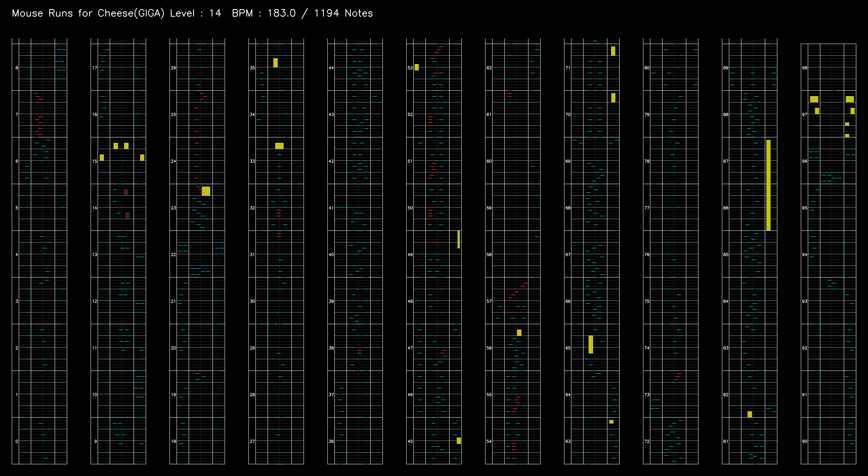Select the top-left yellow note in measure 97
This screenshot has height=476, width=868.
(x=814, y=99)
